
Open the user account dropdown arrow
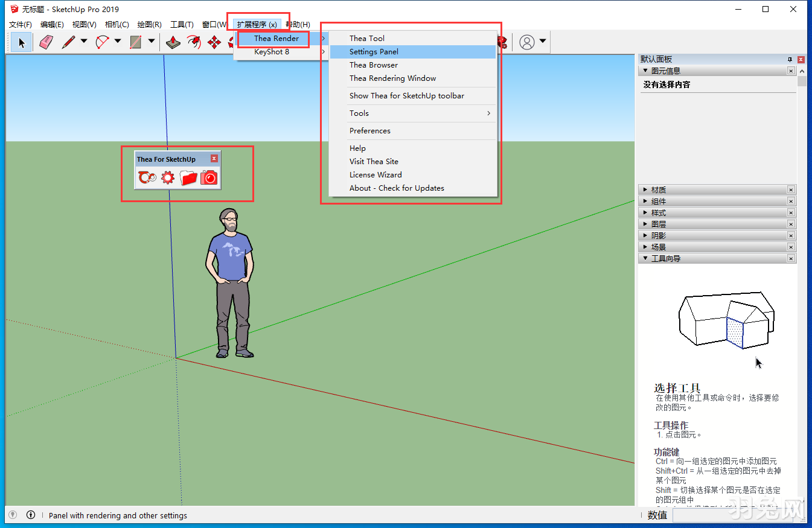543,42
